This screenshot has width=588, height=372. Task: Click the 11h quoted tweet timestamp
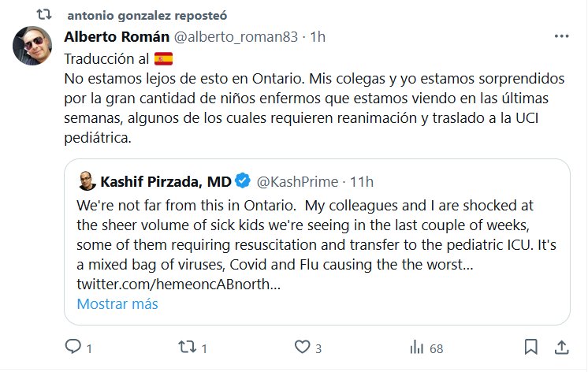click(362, 182)
